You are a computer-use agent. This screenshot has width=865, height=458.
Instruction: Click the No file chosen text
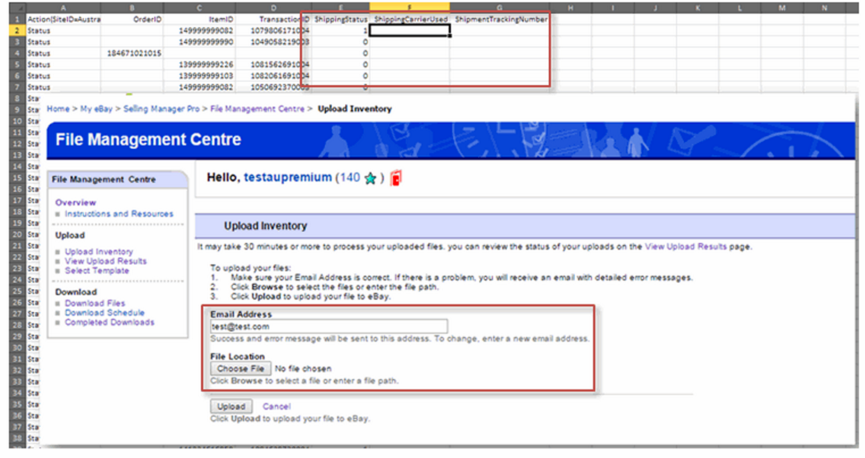[x=303, y=369]
